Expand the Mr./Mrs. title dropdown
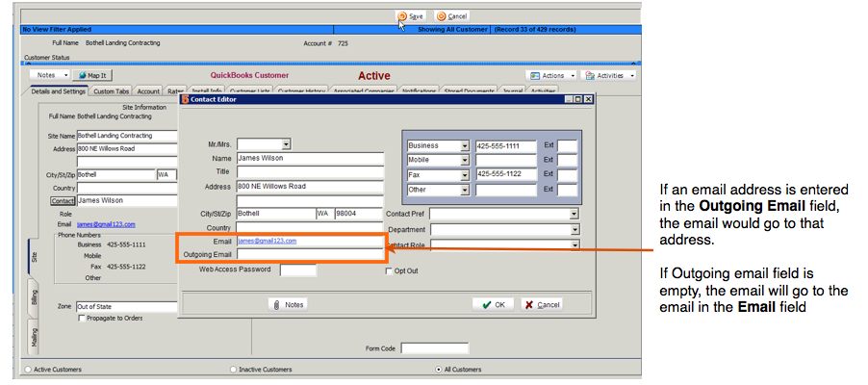The width and height of the screenshot is (868, 385). pyautogui.click(x=286, y=144)
